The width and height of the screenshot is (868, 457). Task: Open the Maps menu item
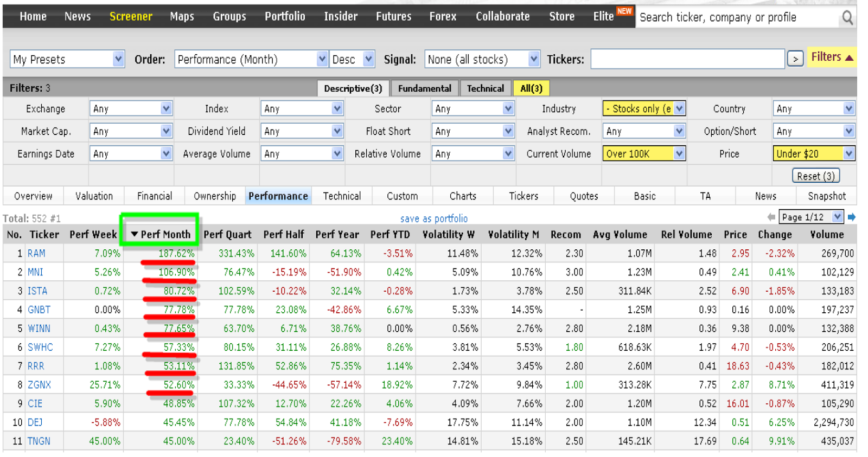click(182, 17)
